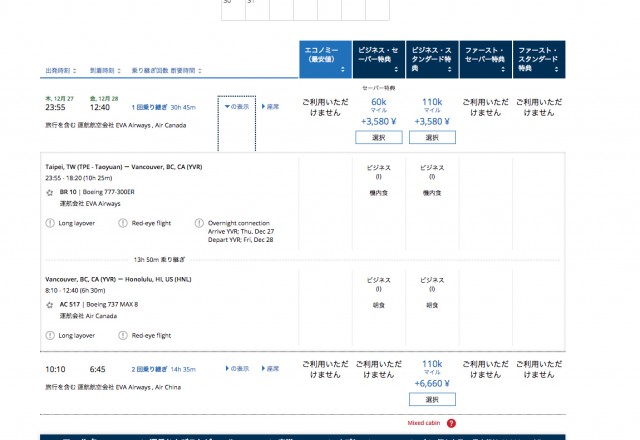Click Red-eye flight info icon under AC 517
The height and width of the screenshot is (440, 640).
click(x=123, y=336)
